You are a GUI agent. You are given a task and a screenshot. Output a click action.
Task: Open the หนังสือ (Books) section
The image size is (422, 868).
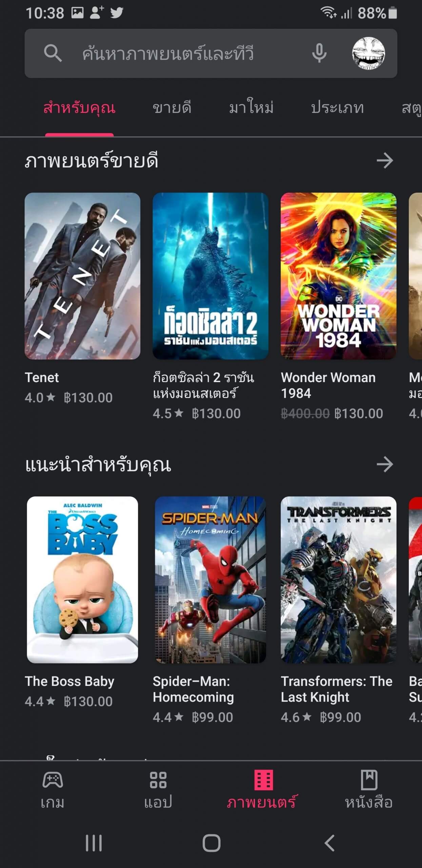click(369, 790)
